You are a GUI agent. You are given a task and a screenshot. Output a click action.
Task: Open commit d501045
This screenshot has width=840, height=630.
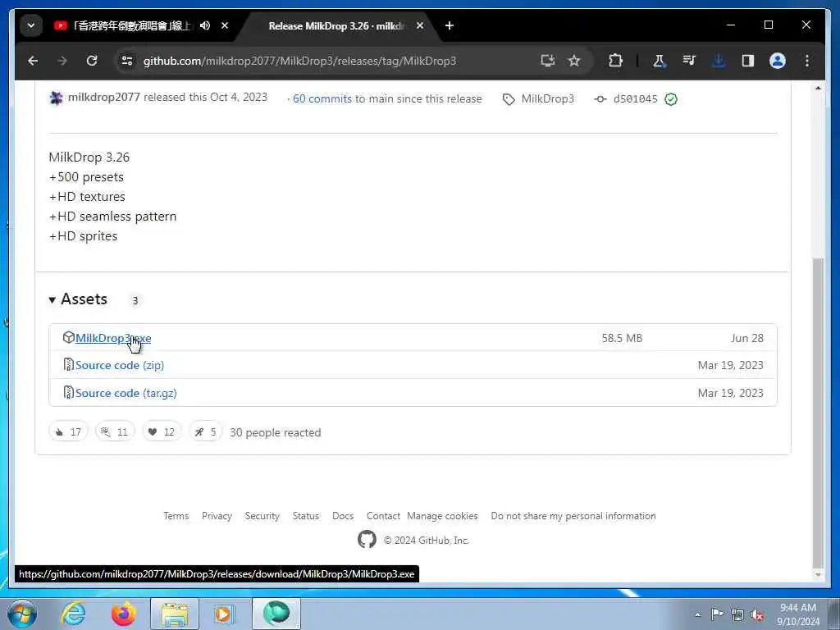[636, 98]
